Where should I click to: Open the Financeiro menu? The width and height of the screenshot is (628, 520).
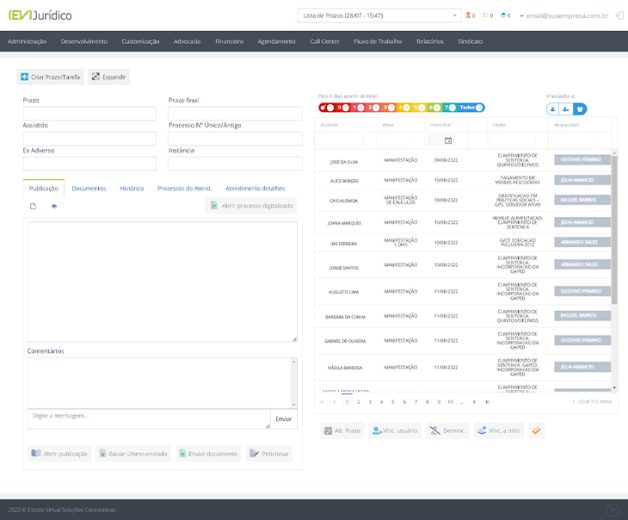(231, 41)
